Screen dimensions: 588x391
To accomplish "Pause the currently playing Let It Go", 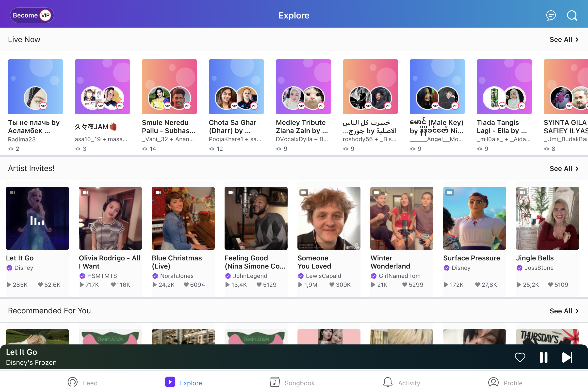I will click(544, 357).
